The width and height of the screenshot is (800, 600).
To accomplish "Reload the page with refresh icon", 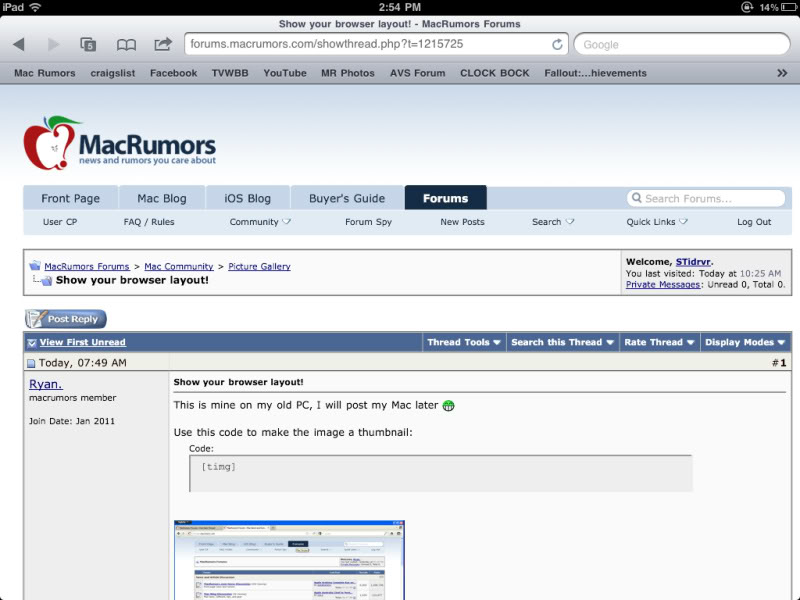I will point(557,44).
